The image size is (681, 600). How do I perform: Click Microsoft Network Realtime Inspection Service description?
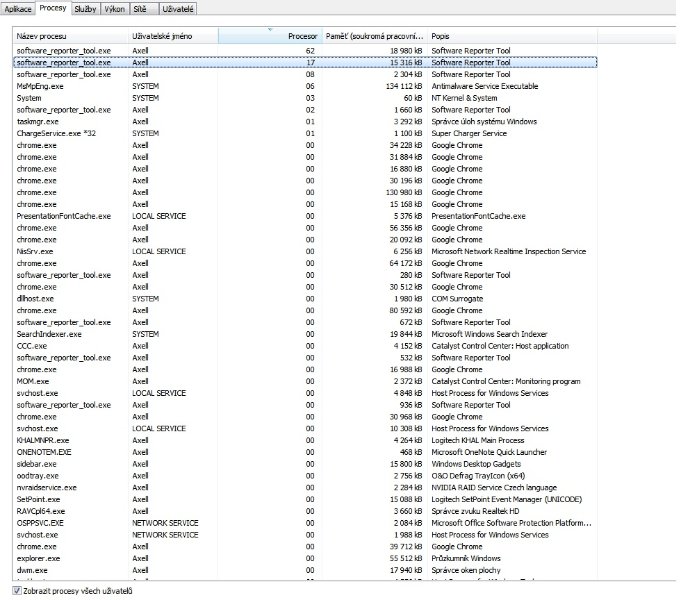click(x=509, y=251)
